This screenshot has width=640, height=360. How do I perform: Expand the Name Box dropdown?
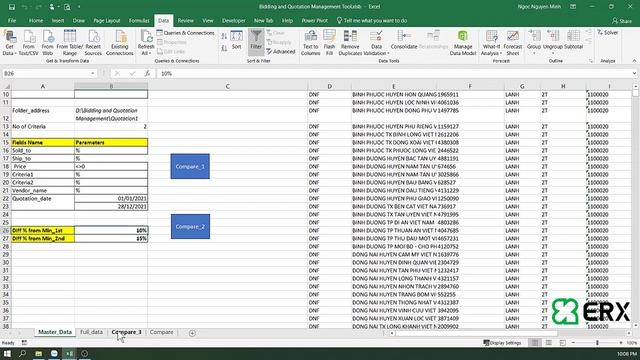93,73
